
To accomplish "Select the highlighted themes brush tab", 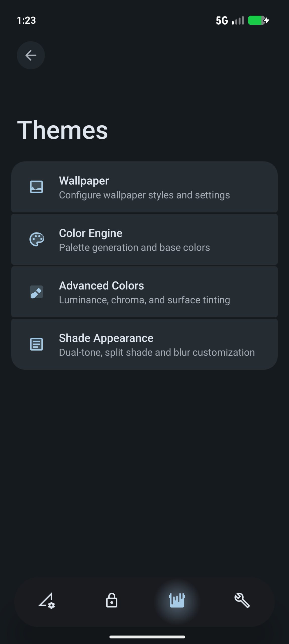I will (x=177, y=600).
